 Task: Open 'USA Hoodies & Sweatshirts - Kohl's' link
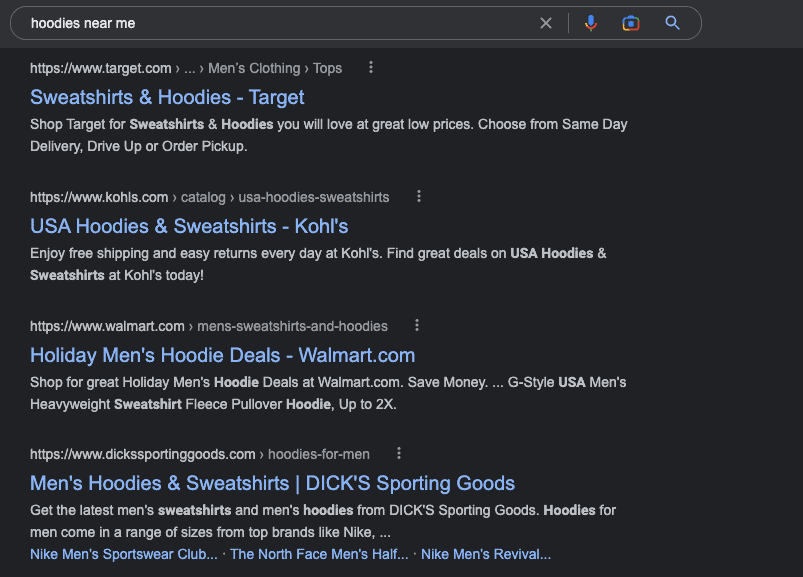[x=189, y=226]
